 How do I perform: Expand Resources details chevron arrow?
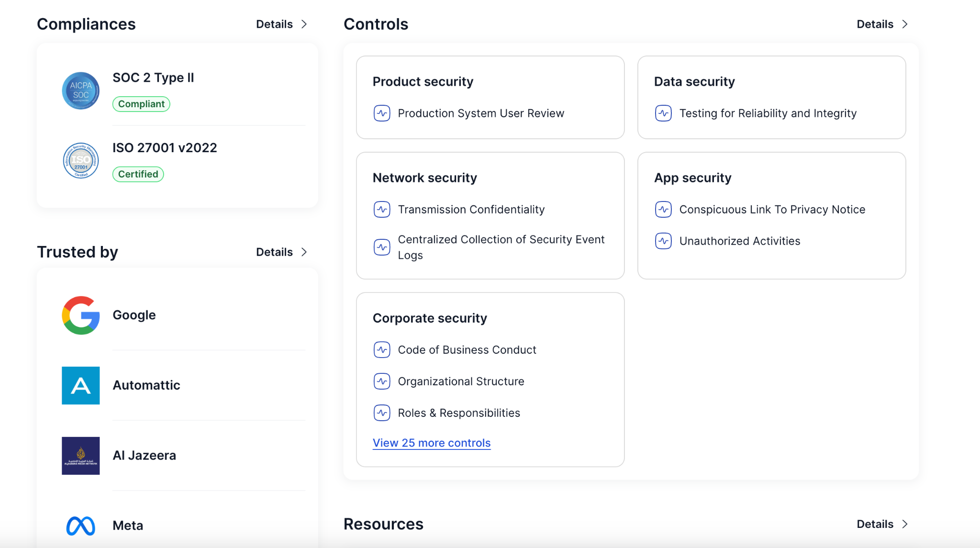point(904,524)
